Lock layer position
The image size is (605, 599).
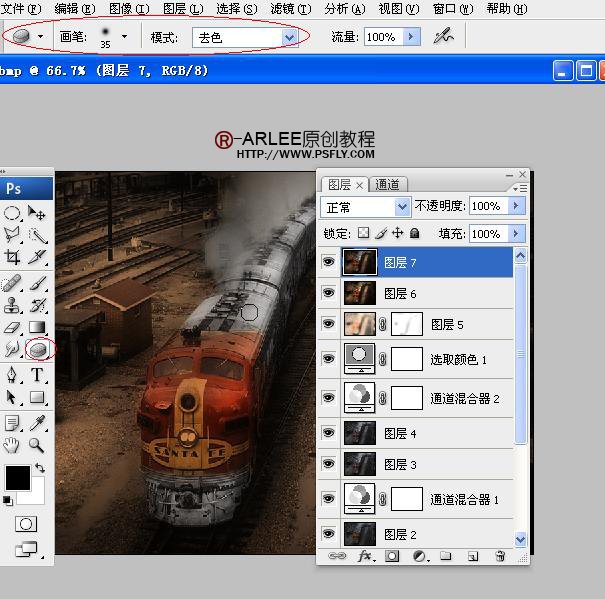tap(397, 233)
